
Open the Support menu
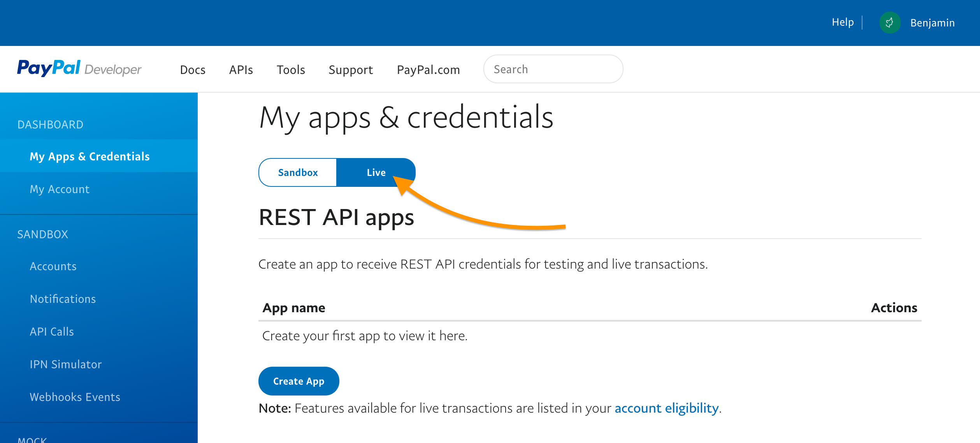pos(351,70)
